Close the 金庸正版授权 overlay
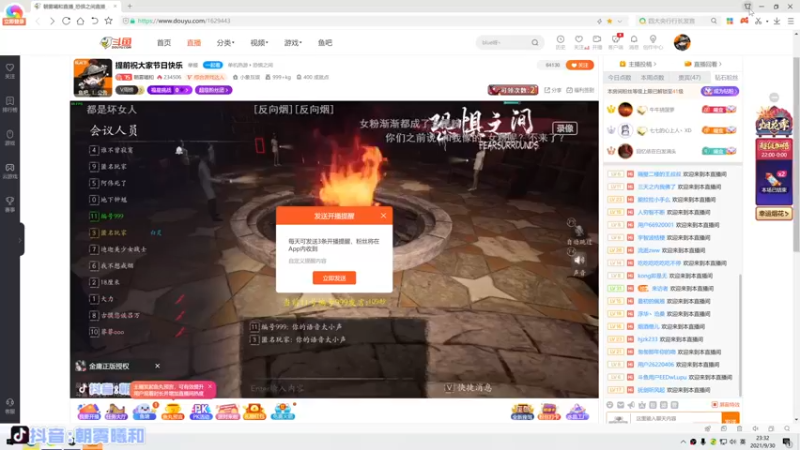This screenshot has height=450, width=800. point(157,366)
